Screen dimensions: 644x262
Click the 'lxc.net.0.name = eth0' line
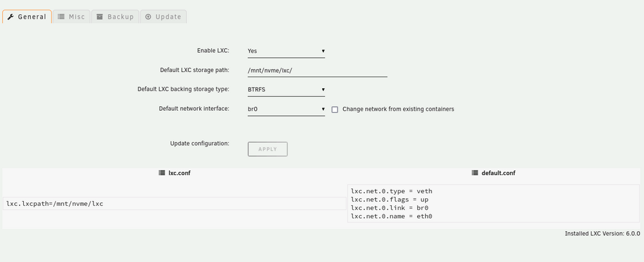[x=392, y=216]
